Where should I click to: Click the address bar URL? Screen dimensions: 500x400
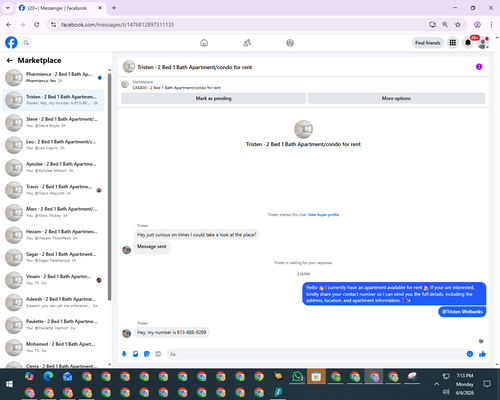click(117, 25)
